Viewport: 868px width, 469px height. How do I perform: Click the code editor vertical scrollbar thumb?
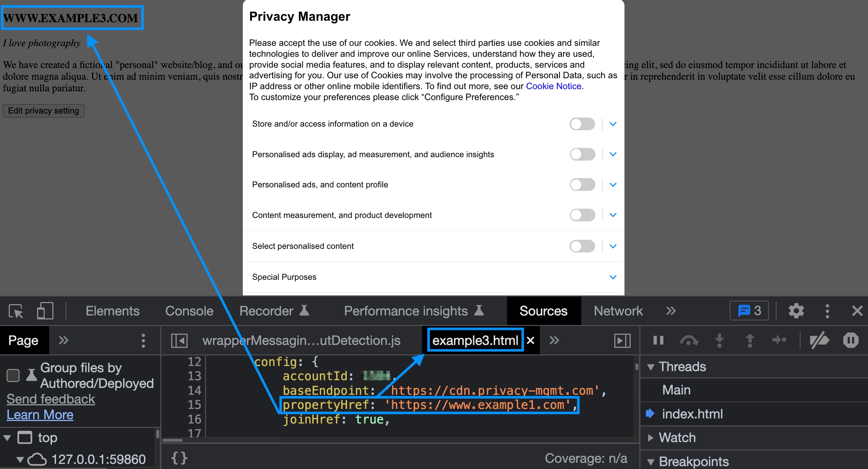(636, 367)
